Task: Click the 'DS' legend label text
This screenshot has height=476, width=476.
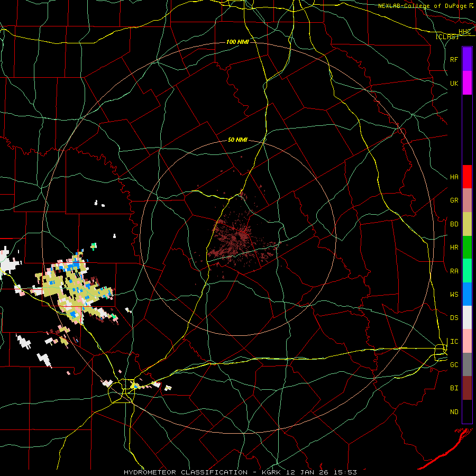Action: tap(454, 317)
